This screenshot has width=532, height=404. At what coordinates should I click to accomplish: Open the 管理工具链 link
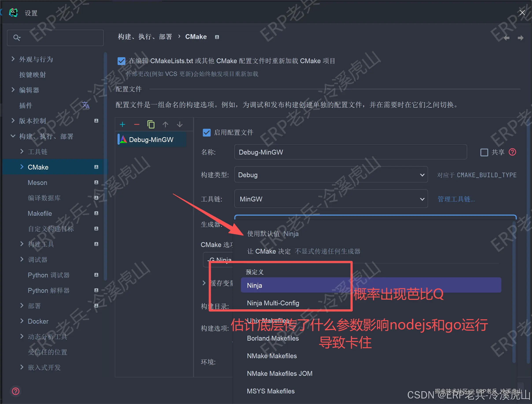[456, 199]
